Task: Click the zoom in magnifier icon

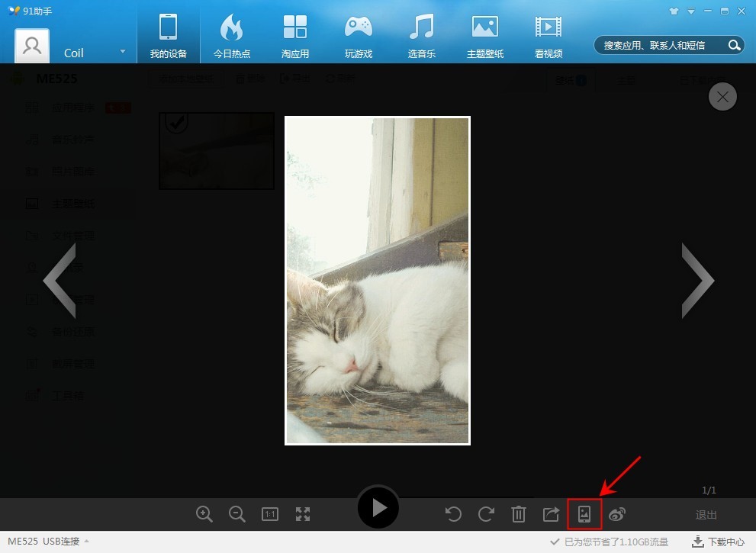Action: [x=204, y=514]
